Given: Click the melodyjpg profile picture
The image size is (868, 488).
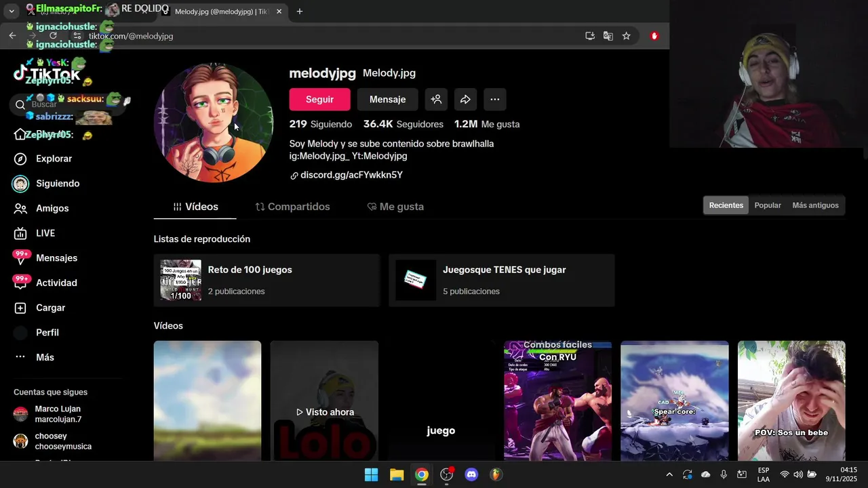Looking at the screenshot, I should pyautogui.click(x=214, y=123).
